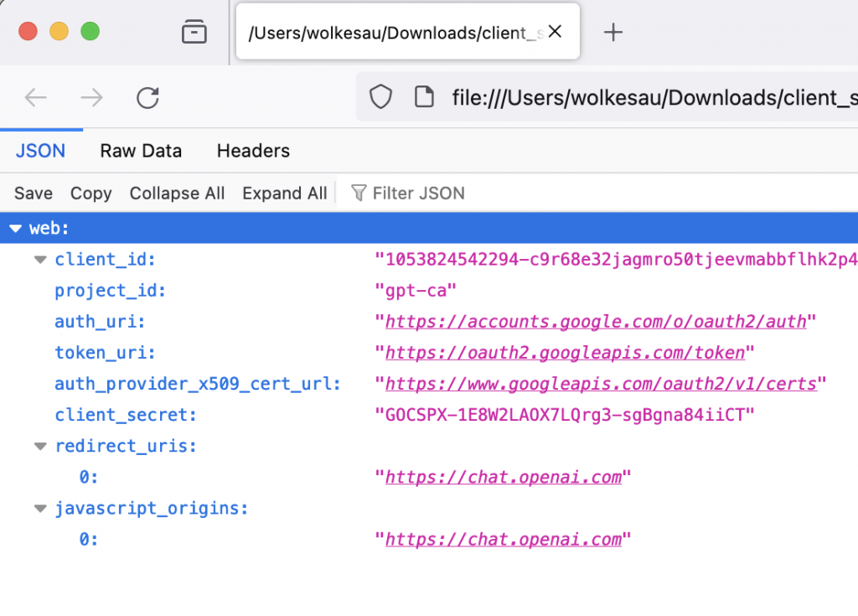
Task: Select the /Users/wolkesau/Downloads/client_s browser tab
Action: pyautogui.click(x=408, y=32)
